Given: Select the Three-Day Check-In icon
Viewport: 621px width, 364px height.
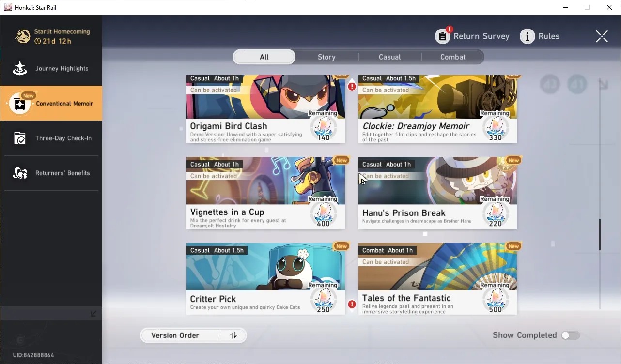Looking at the screenshot, I should (20, 138).
